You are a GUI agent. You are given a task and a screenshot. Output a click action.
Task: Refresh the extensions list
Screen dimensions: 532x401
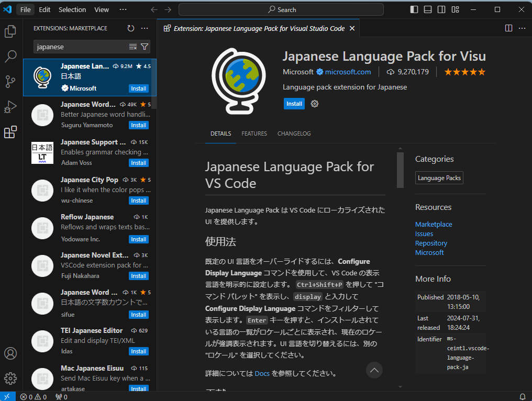[130, 28]
